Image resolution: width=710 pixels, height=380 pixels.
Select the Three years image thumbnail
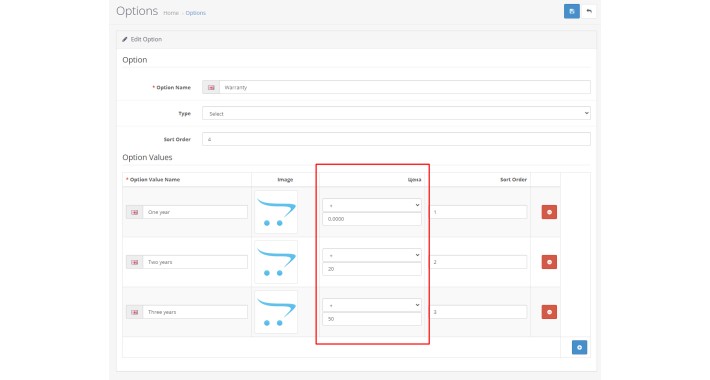pos(276,312)
